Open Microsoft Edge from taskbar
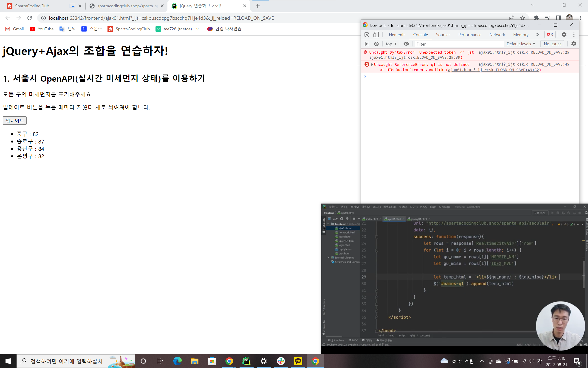 point(177,361)
